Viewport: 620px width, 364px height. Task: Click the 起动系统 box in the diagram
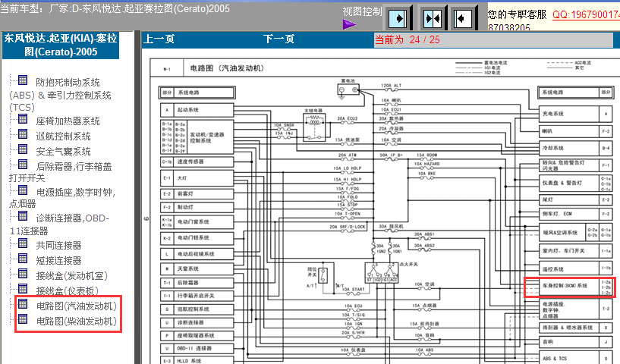197,110
